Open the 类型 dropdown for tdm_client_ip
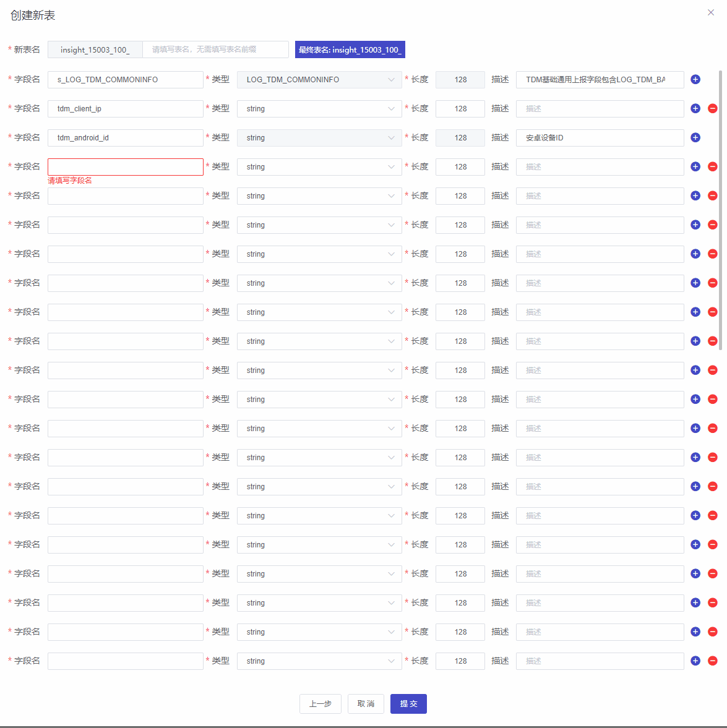The image size is (727, 728). pos(319,109)
